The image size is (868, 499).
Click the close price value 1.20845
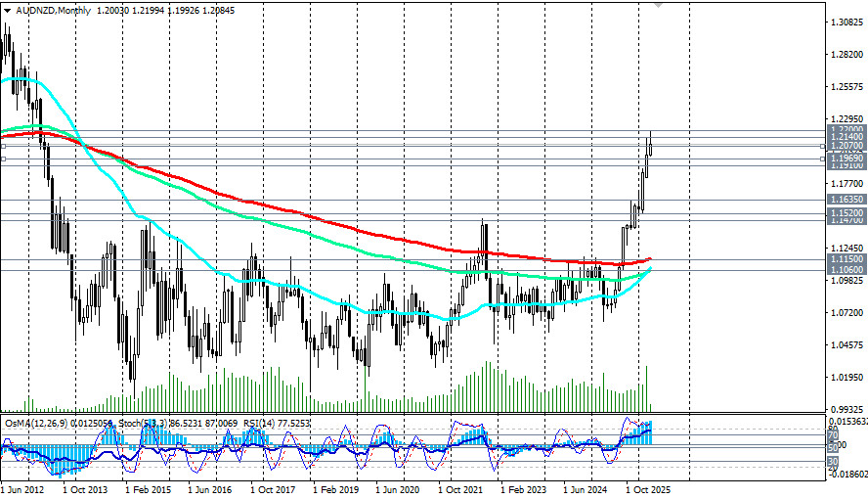[x=219, y=11]
